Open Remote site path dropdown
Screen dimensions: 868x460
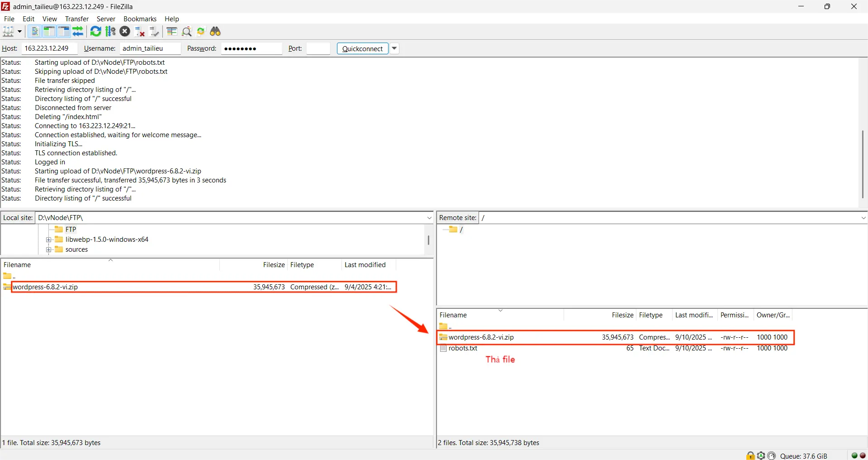click(x=863, y=218)
